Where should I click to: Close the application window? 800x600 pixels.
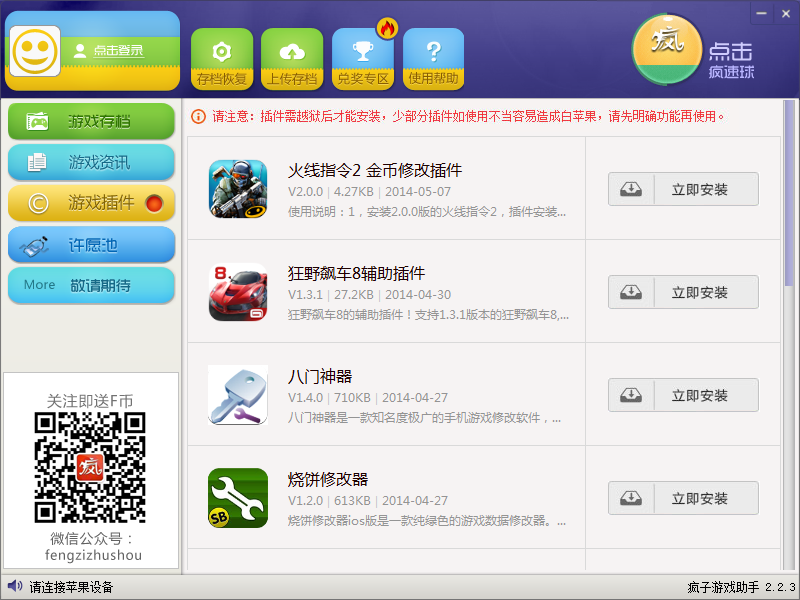[786, 14]
